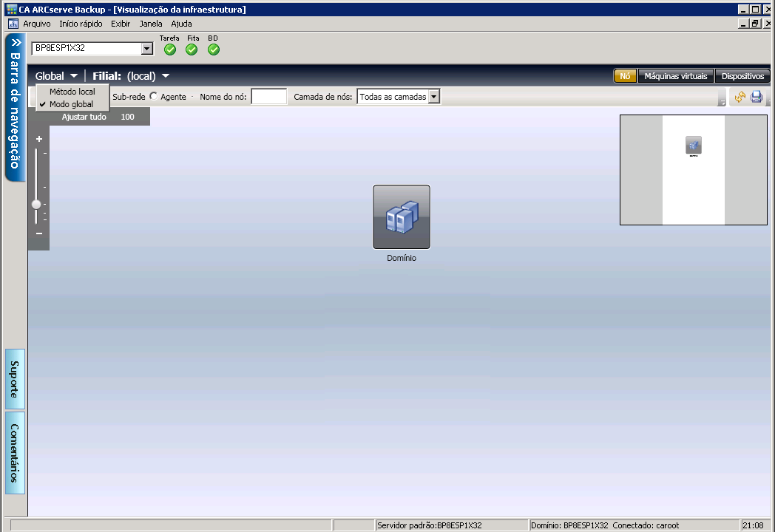The width and height of the screenshot is (775, 532).
Task: Click the zoom in plus icon
Action: pos(39,139)
